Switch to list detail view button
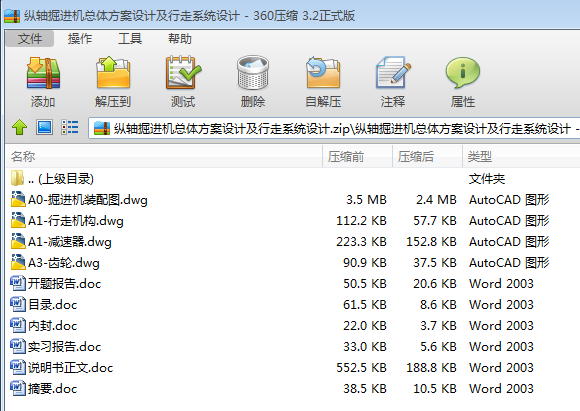This screenshot has height=411, width=580. [70, 127]
